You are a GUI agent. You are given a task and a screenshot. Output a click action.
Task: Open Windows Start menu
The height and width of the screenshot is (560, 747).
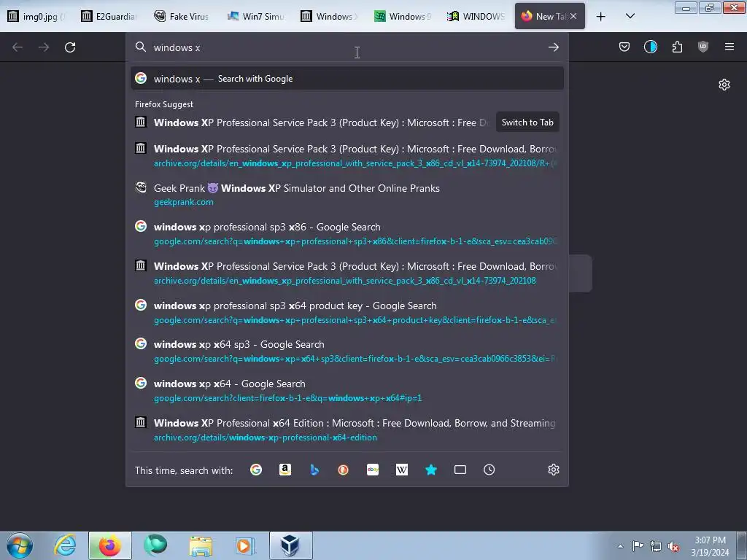click(x=20, y=545)
